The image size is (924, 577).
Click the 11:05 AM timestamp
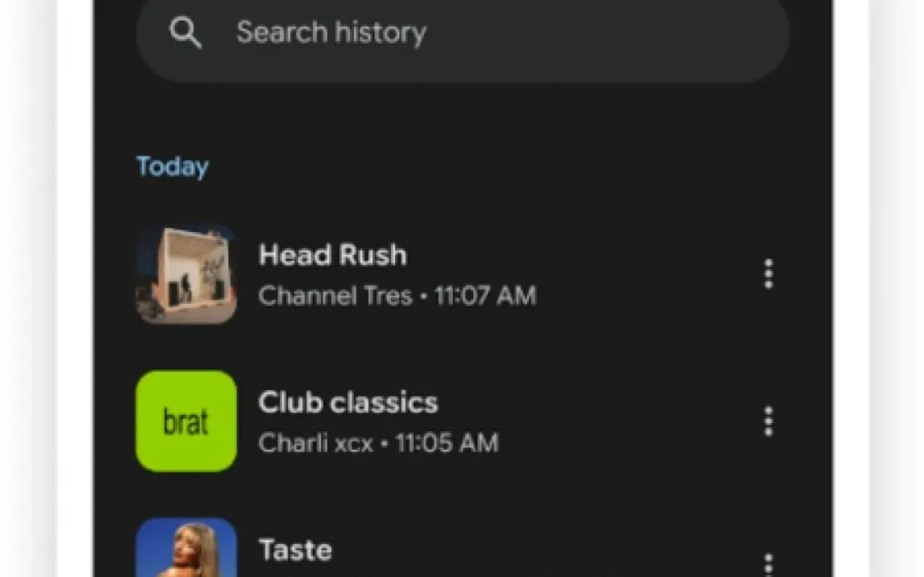click(x=447, y=442)
